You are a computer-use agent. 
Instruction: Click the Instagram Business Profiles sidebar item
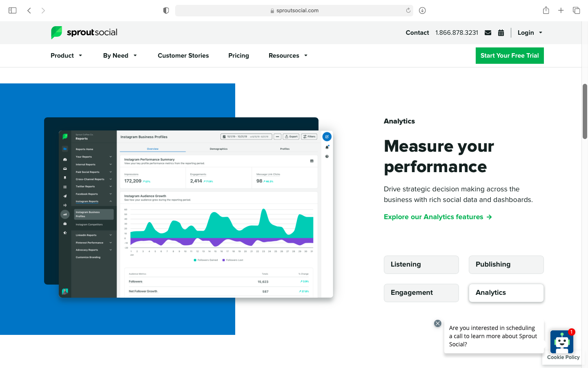pos(94,214)
